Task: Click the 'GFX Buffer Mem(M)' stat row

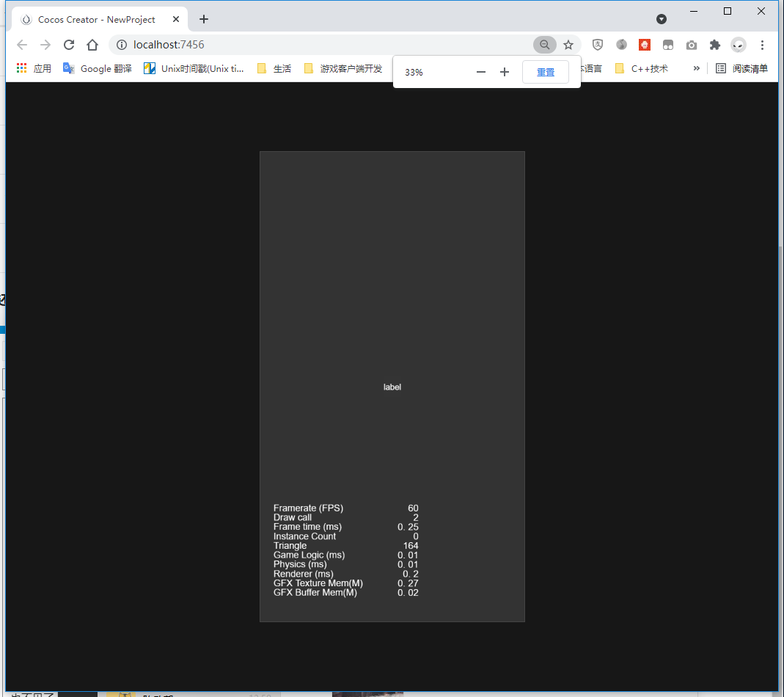Action: pos(345,593)
